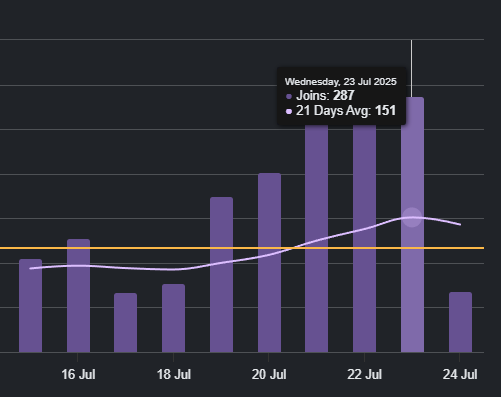The width and height of the screenshot is (501, 397).
Task: Select the tall 22 Jul bar
Action: click(x=364, y=239)
